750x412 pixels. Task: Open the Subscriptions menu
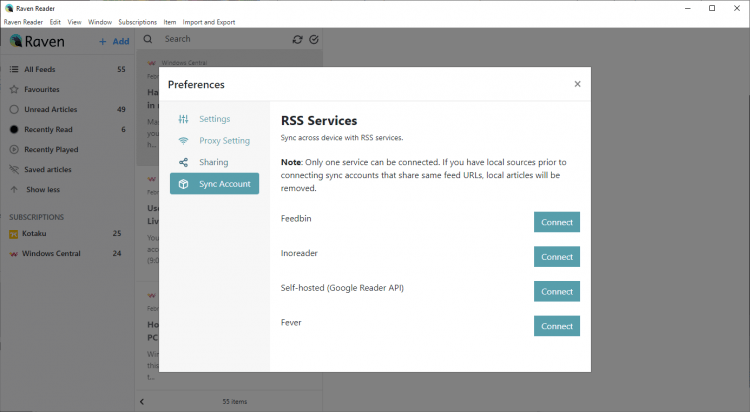(x=137, y=22)
